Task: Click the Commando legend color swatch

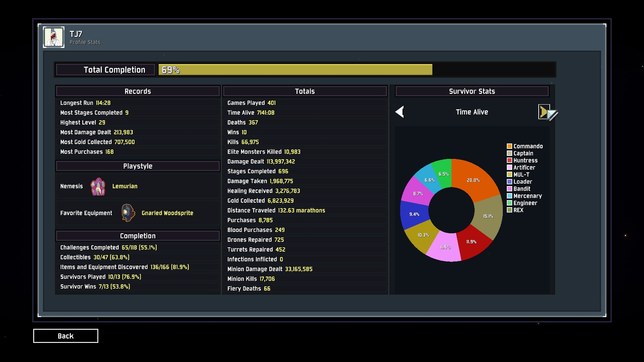Action: point(509,146)
